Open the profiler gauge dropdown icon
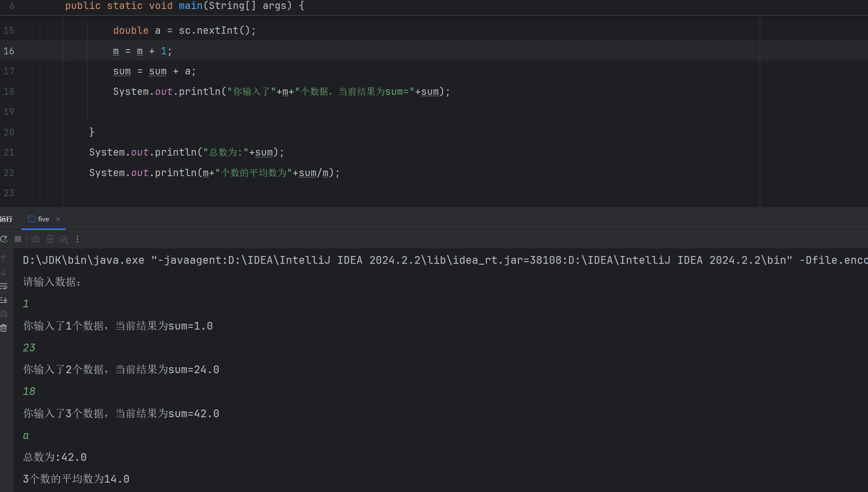The height and width of the screenshot is (492, 868). pyautogui.click(x=64, y=239)
